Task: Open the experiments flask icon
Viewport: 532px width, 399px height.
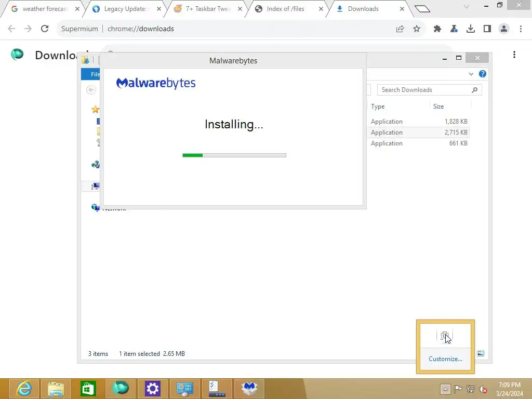Action: pyautogui.click(x=454, y=29)
